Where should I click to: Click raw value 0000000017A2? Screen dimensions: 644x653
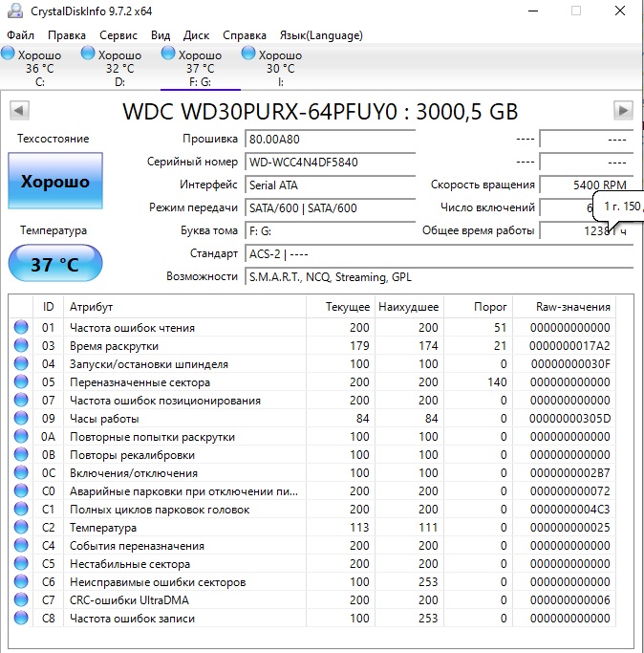(x=569, y=346)
